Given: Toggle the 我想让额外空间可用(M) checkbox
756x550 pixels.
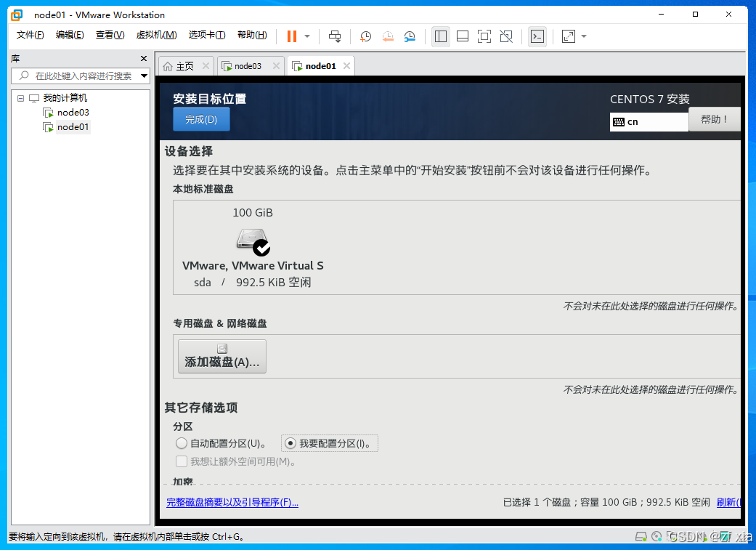Looking at the screenshot, I should coord(182,461).
